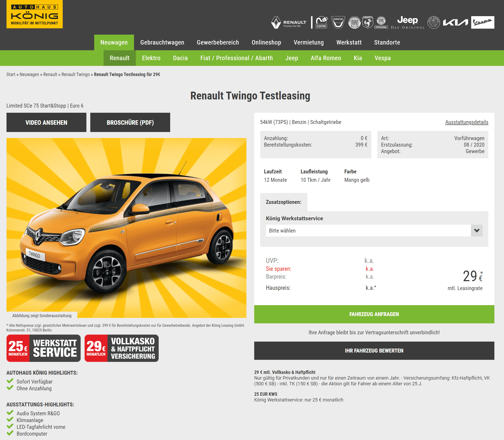The width and height of the screenshot is (504, 440).
Task: Click the Renault Twingo breadcrumb link
Action: [75, 74]
